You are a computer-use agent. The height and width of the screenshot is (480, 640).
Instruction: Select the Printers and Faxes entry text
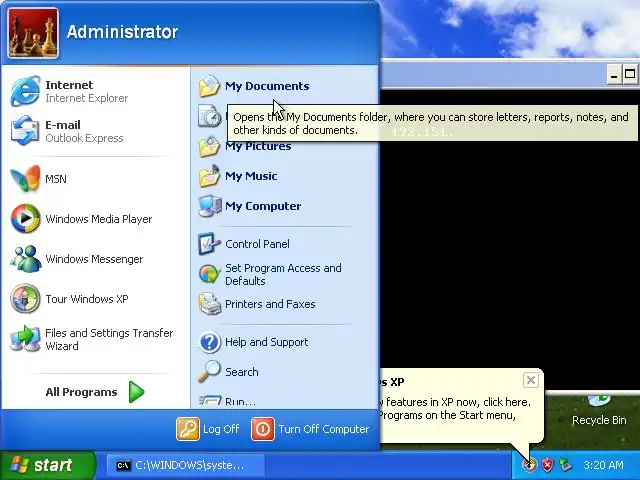[270, 304]
